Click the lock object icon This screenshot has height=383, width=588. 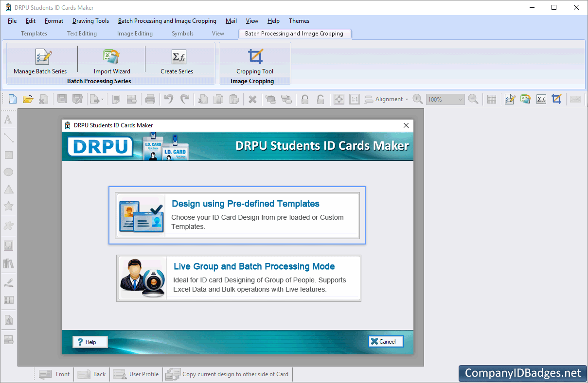pyautogui.click(x=305, y=99)
